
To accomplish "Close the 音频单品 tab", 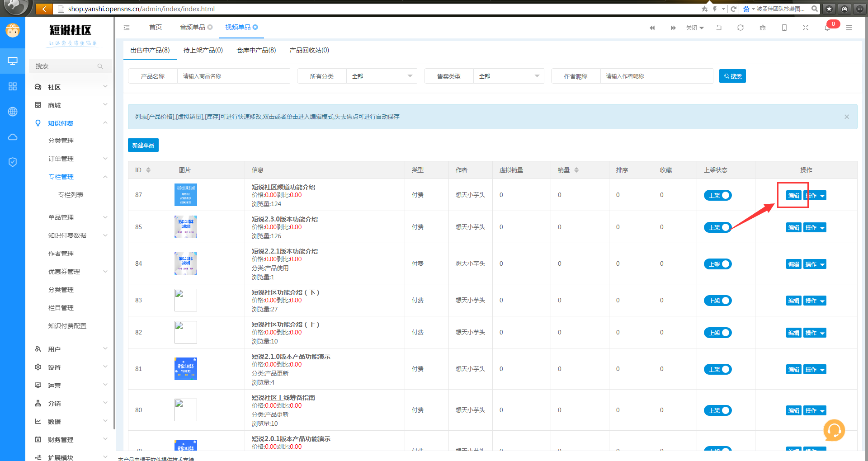I will click(x=210, y=27).
